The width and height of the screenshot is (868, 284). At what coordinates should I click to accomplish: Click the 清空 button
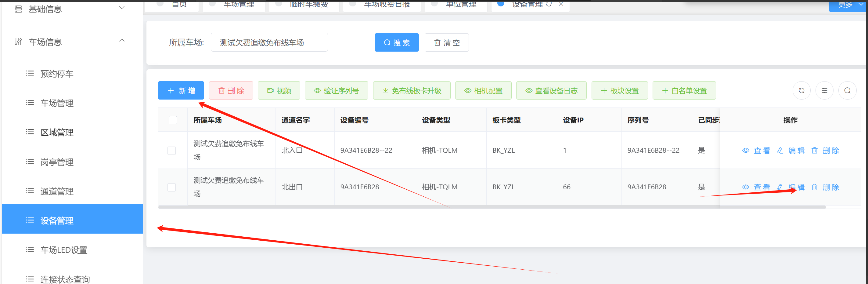point(446,42)
